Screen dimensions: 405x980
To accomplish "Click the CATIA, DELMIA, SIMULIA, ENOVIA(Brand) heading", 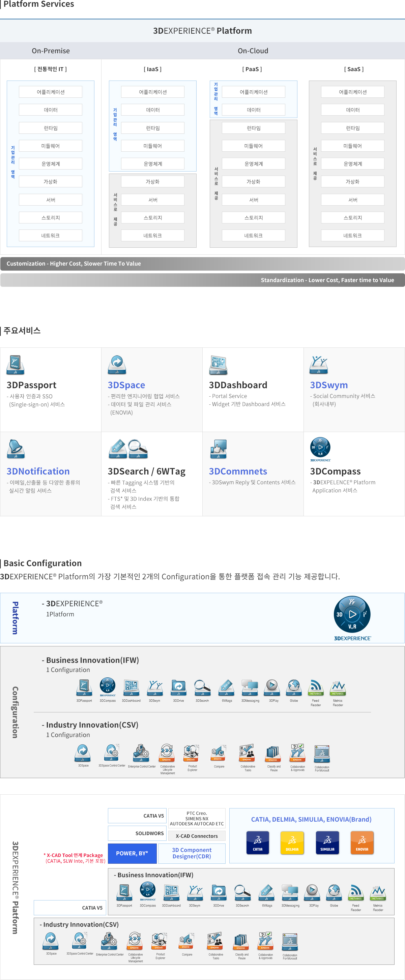I will click(x=311, y=820).
